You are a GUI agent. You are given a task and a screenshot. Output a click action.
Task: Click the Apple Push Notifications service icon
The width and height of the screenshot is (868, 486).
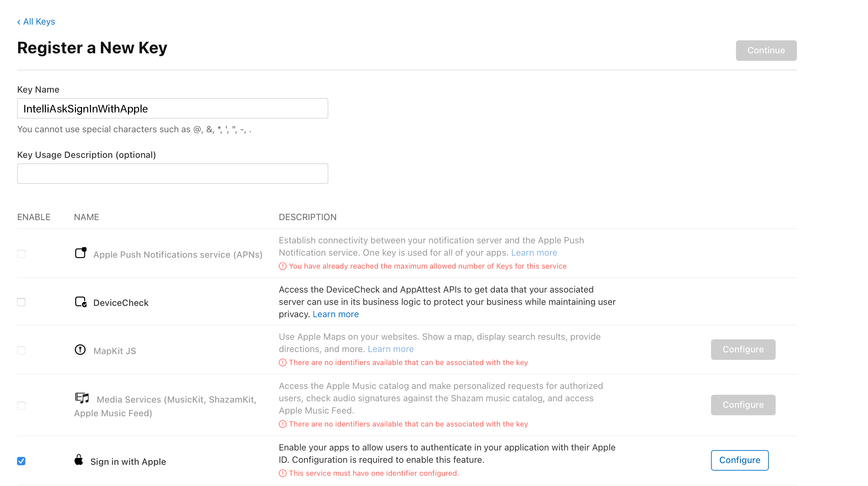point(81,253)
